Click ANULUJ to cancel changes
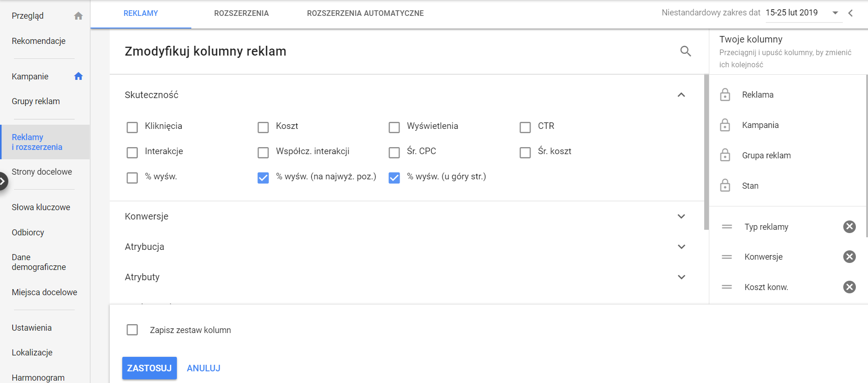Image resolution: width=868 pixels, height=383 pixels. [x=203, y=368]
